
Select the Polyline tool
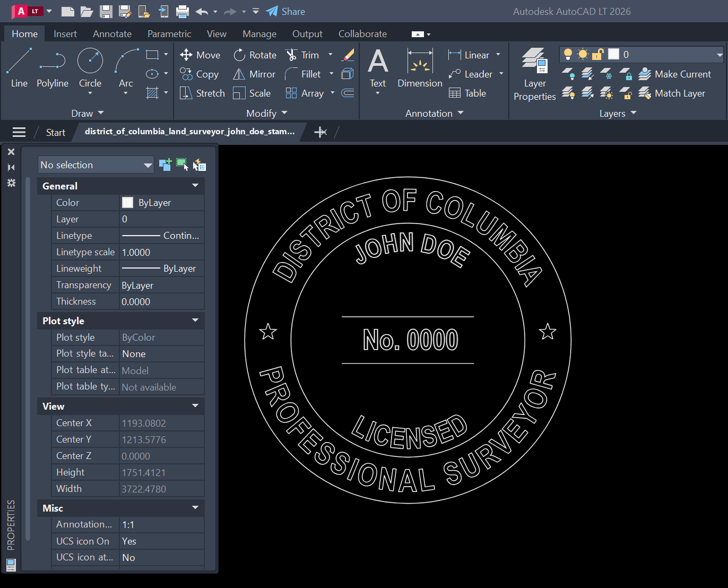(53, 68)
